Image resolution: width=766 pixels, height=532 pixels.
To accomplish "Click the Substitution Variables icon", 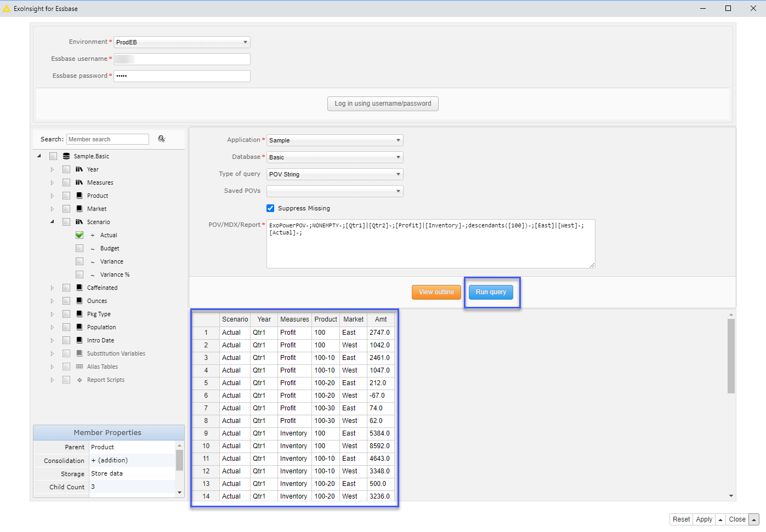I will [80, 353].
